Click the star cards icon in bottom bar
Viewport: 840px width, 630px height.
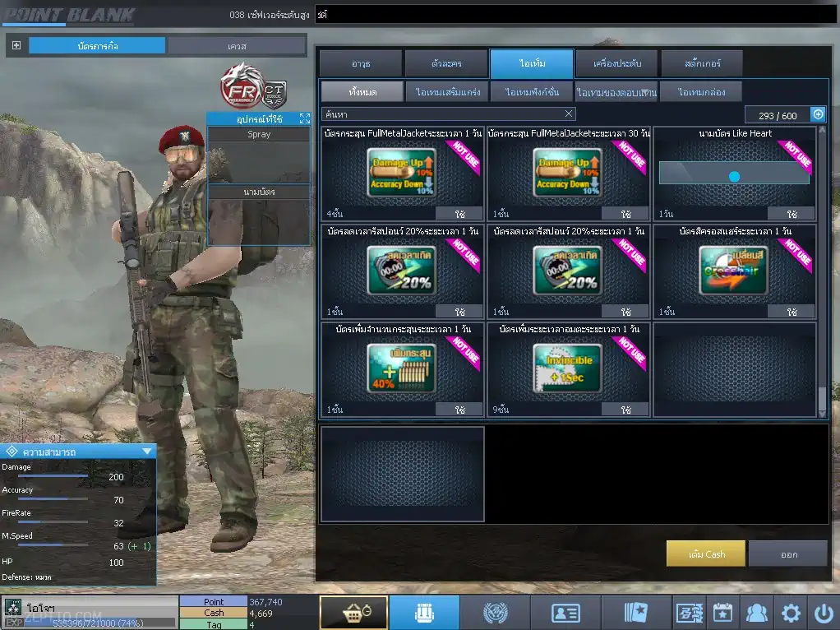pos(636,613)
